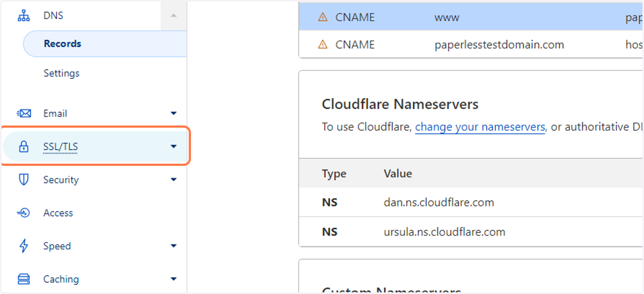Click the Caching drive icon

[x=24, y=279]
